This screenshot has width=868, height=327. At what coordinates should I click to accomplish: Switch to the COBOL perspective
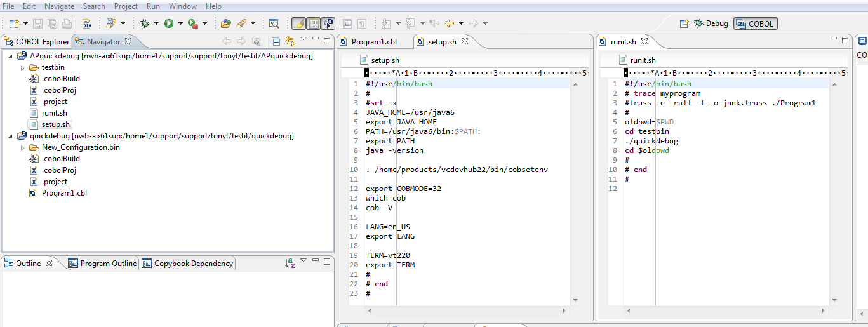click(756, 23)
